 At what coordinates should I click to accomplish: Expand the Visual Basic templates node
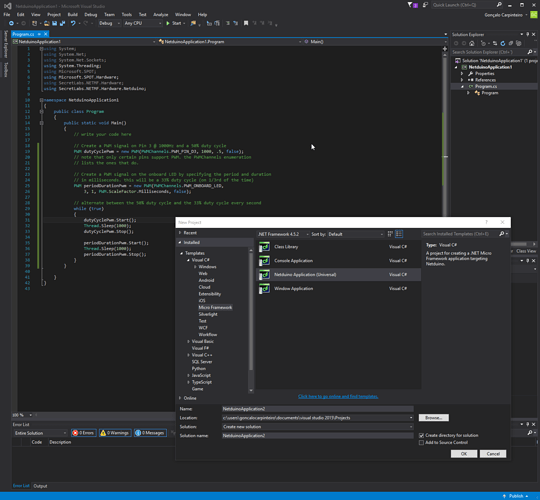tap(188, 341)
